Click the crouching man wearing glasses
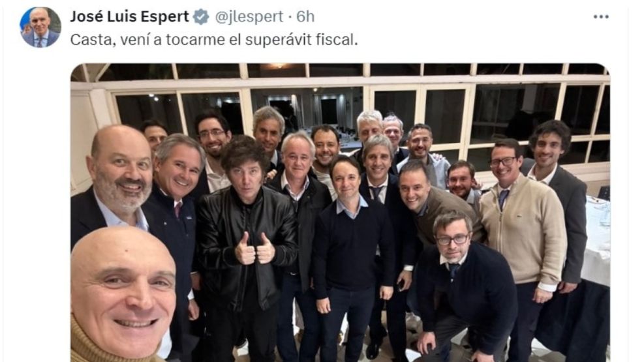The width and height of the screenshot is (644, 362). coord(464,287)
